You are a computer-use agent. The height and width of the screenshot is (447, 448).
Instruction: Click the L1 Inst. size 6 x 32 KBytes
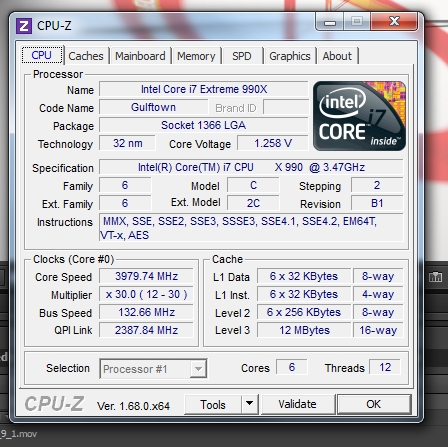304,294
